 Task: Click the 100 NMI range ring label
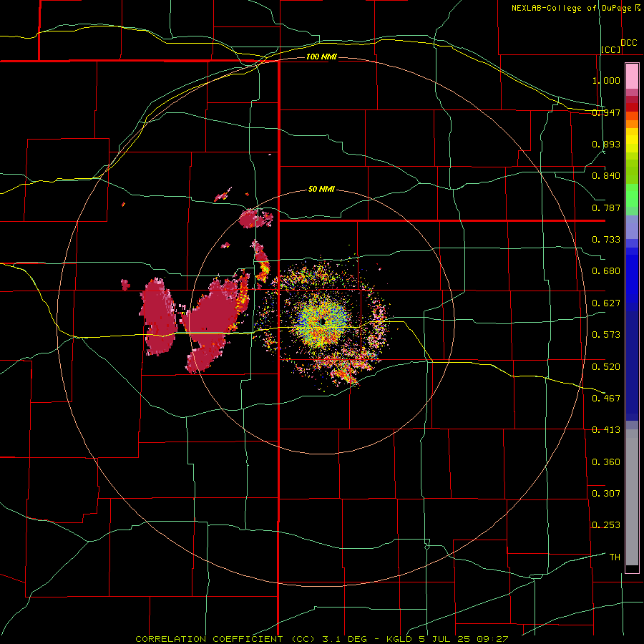321,57
